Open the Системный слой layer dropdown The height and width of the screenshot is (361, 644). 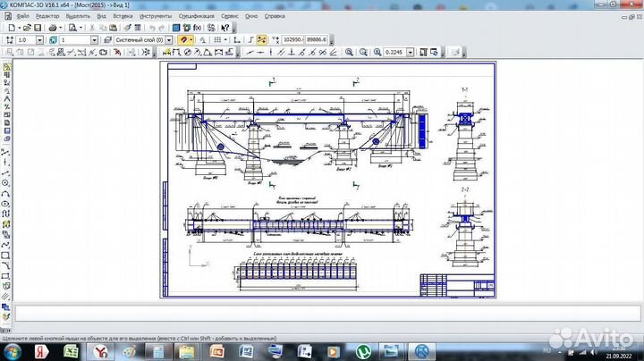[x=170, y=40]
